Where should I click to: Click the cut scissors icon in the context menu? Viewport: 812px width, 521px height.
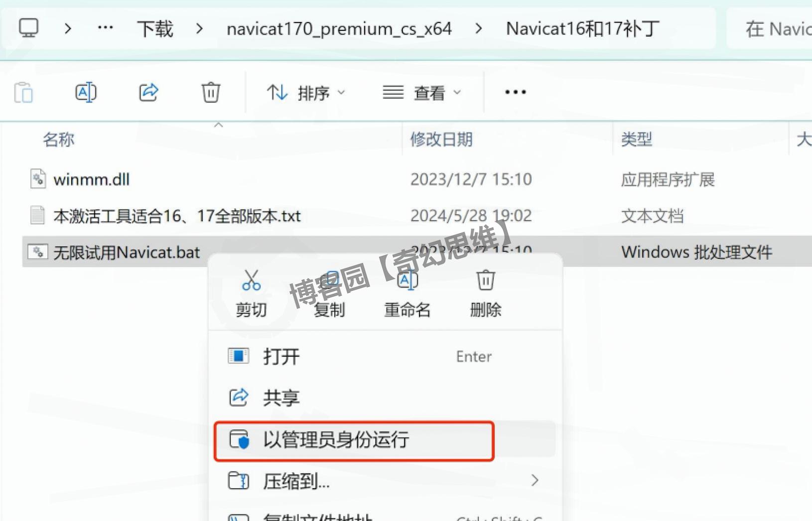coord(251,280)
